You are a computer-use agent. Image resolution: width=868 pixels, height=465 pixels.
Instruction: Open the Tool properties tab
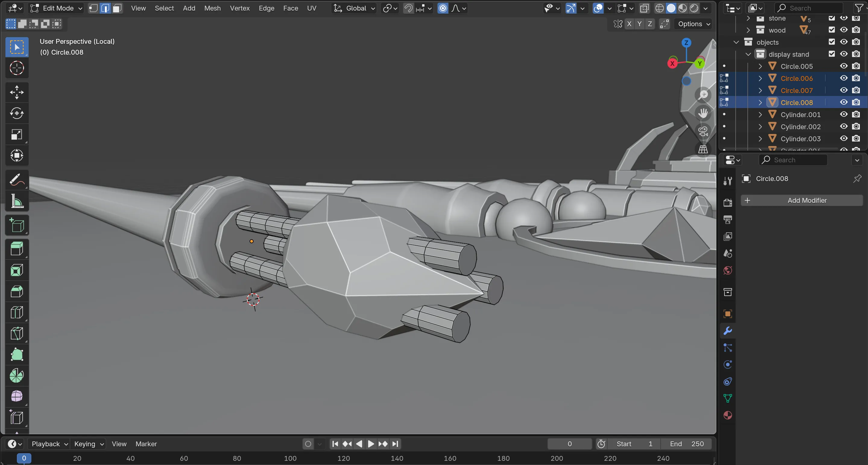[728, 181]
